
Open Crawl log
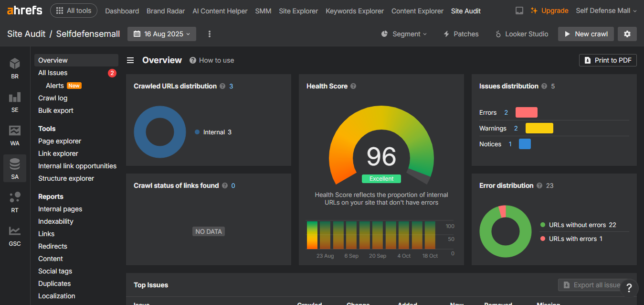coord(53,98)
